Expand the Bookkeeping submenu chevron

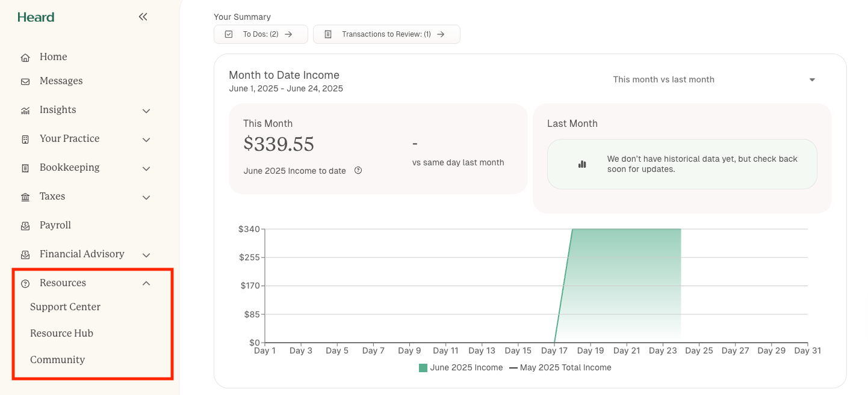[x=146, y=168]
